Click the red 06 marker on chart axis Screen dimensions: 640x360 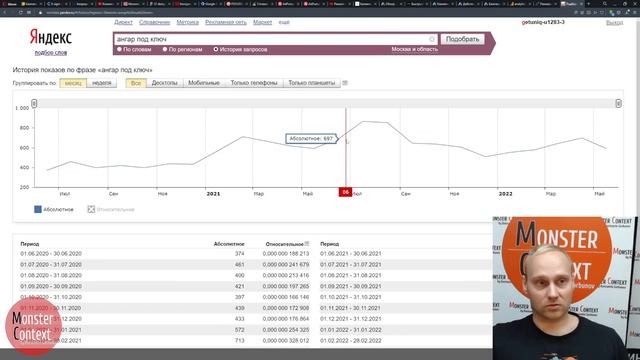pos(345,192)
